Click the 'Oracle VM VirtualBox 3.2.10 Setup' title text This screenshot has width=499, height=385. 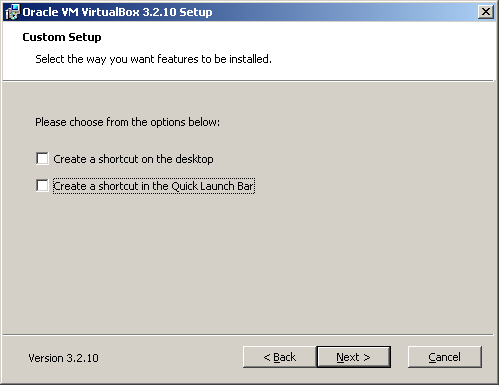(x=117, y=12)
